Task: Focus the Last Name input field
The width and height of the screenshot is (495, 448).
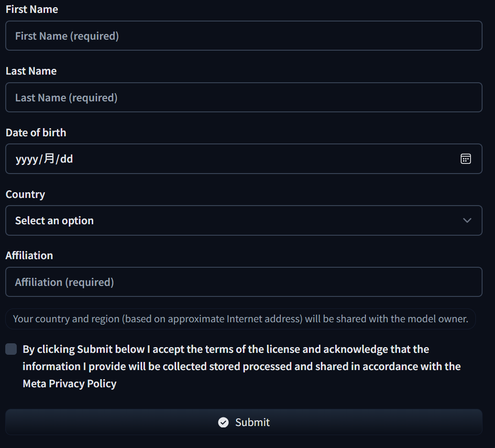Action: [243, 98]
